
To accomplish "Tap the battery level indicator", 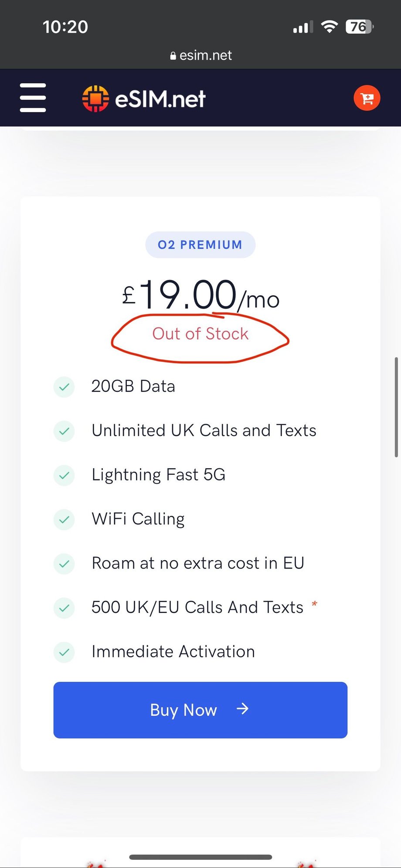I will (359, 27).
